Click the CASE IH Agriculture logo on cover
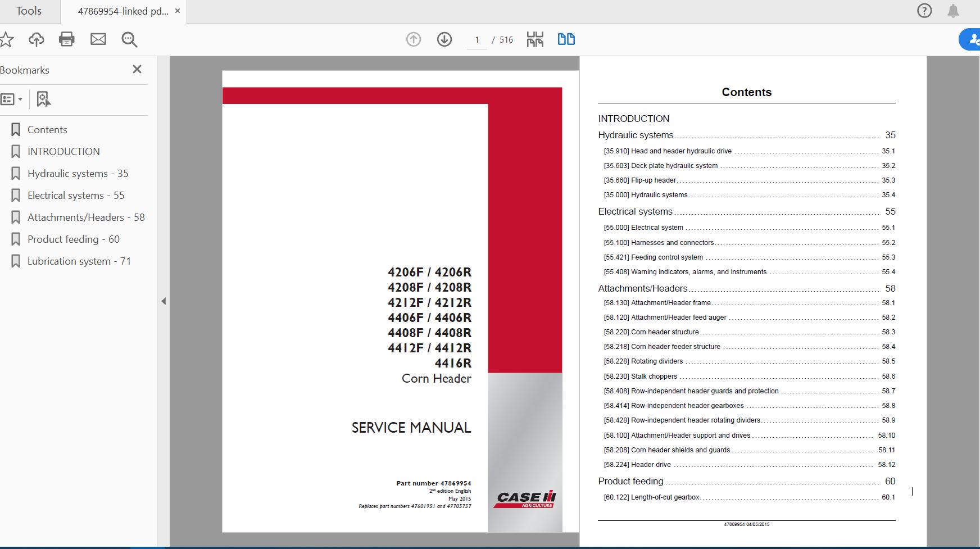 coord(525,498)
